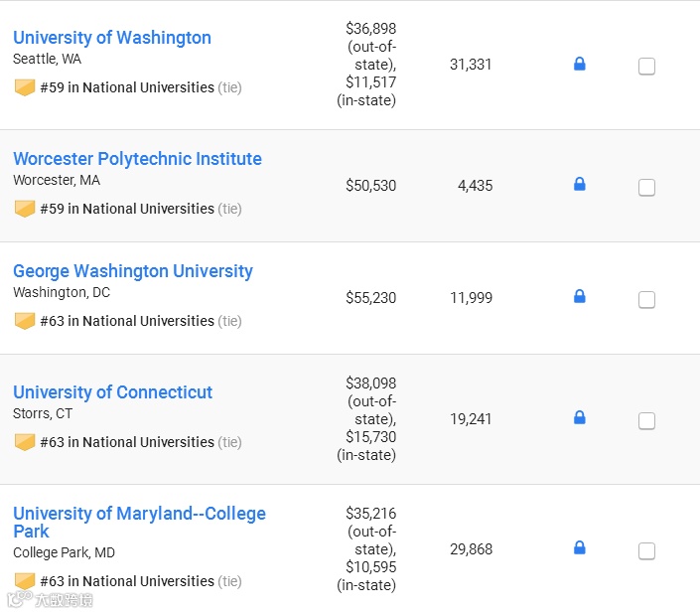Enable the University of Connecticut checkbox
This screenshot has height=614, width=700.
[646, 421]
